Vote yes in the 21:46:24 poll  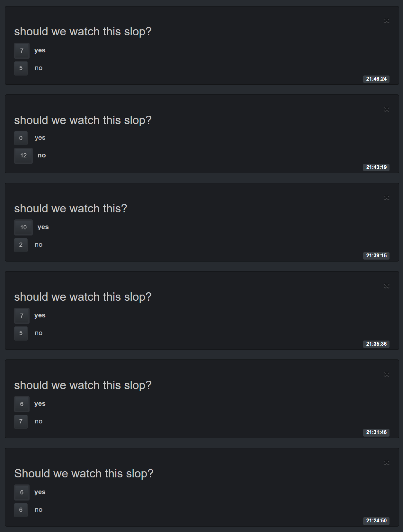22,50
